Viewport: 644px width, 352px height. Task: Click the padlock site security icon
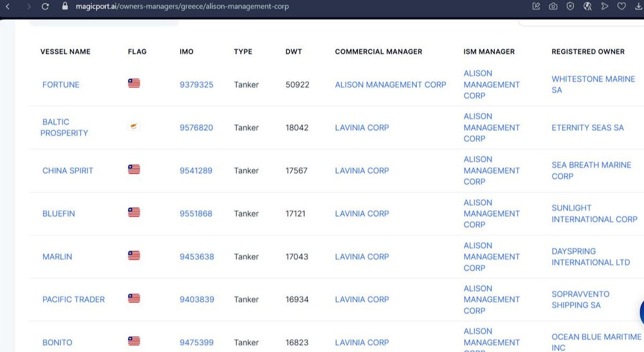(x=65, y=6)
